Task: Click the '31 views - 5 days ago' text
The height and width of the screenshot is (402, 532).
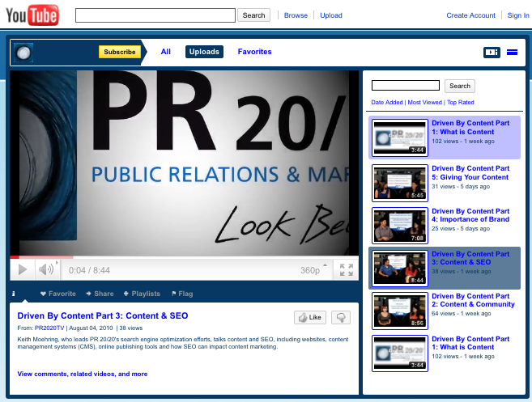Action: tap(461, 186)
